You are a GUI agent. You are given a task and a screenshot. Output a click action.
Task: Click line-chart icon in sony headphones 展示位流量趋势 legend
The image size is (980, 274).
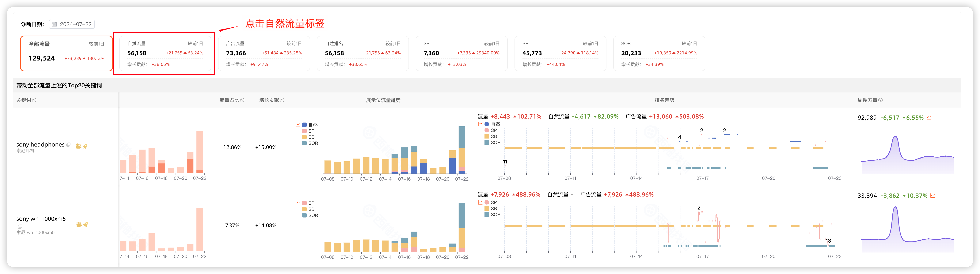[x=298, y=125]
